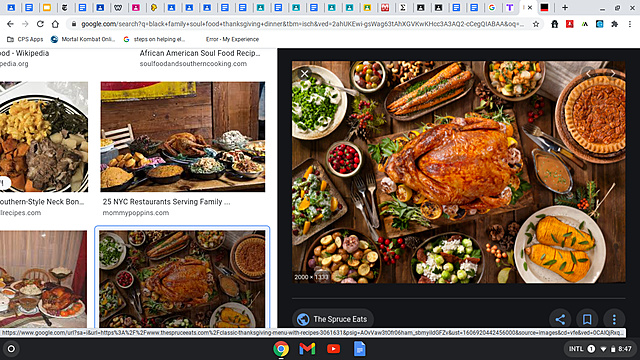Open the African American Soul Food Recipes result
The height and width of the screenshot is (360, 640).
pos(200,53)
